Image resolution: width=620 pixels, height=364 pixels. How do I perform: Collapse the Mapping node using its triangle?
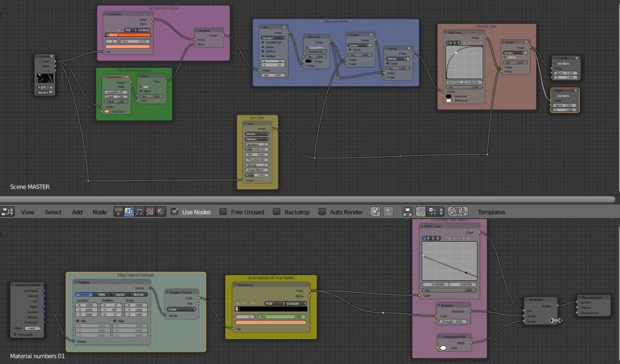point(76,282)
